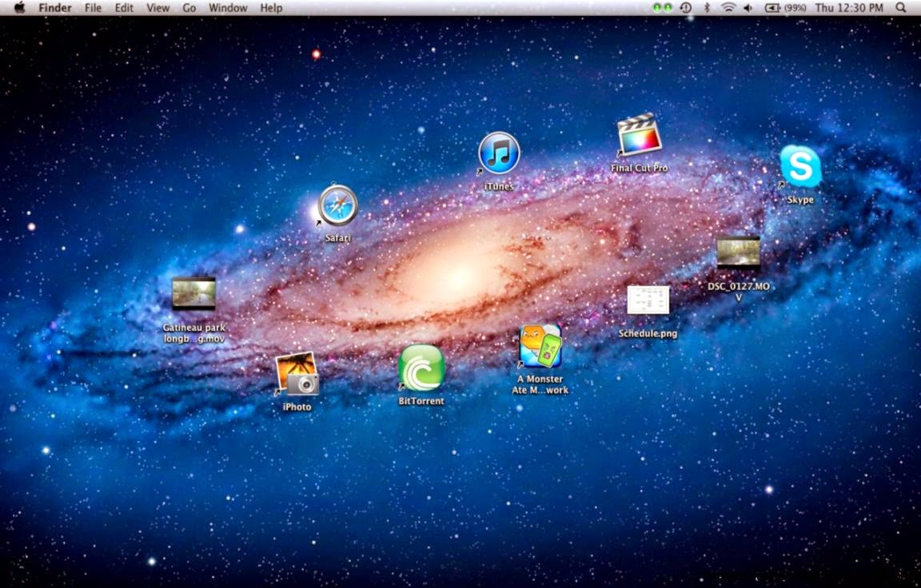Adjust volume from the menu bar
921x588 pixels.
pos(747,7)
